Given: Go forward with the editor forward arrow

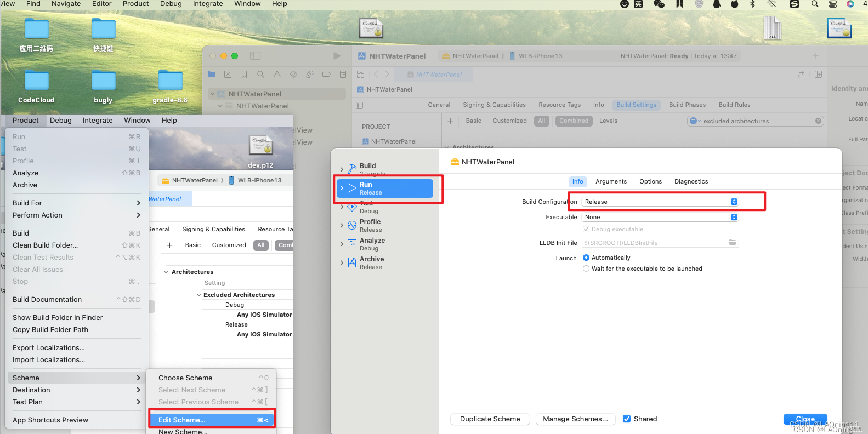Looking at the screenshot, I should click(387, 74).
